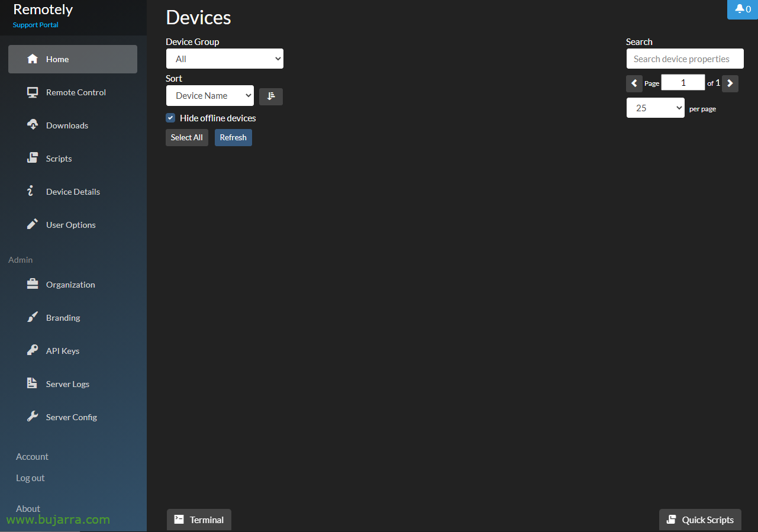Click the Log out link
This screenshot has height=532, width=758.
tap(30, 478)
